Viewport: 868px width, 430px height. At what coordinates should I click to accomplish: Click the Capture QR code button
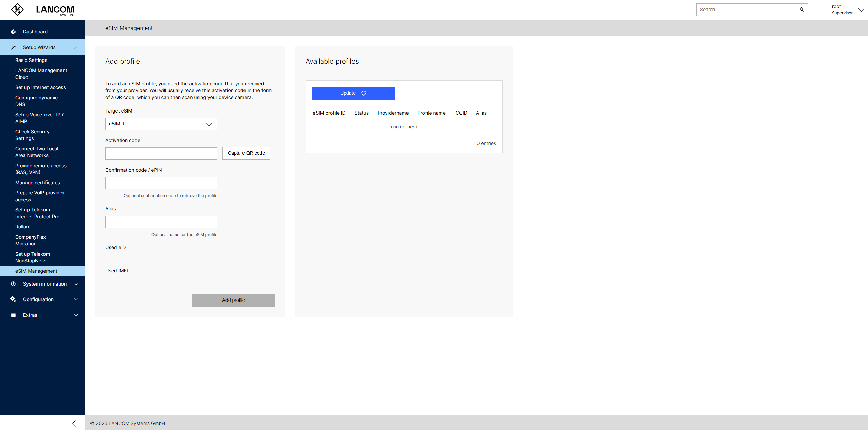pos(246,153)
